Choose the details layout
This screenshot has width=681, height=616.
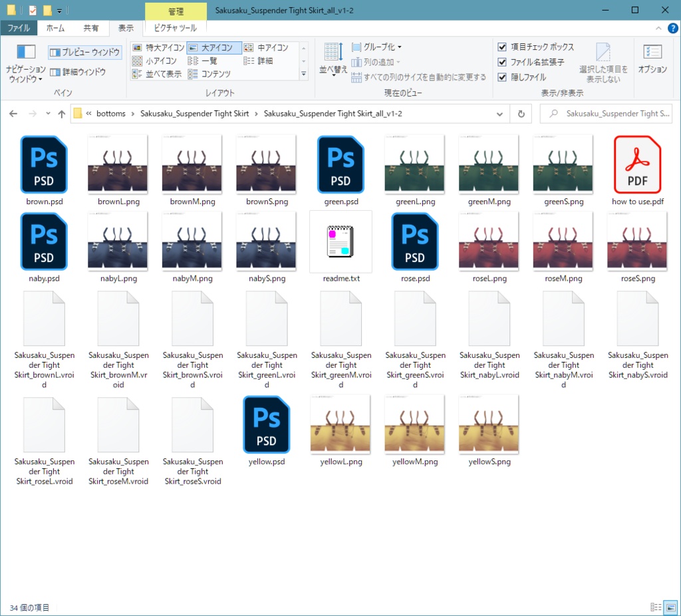259,61
